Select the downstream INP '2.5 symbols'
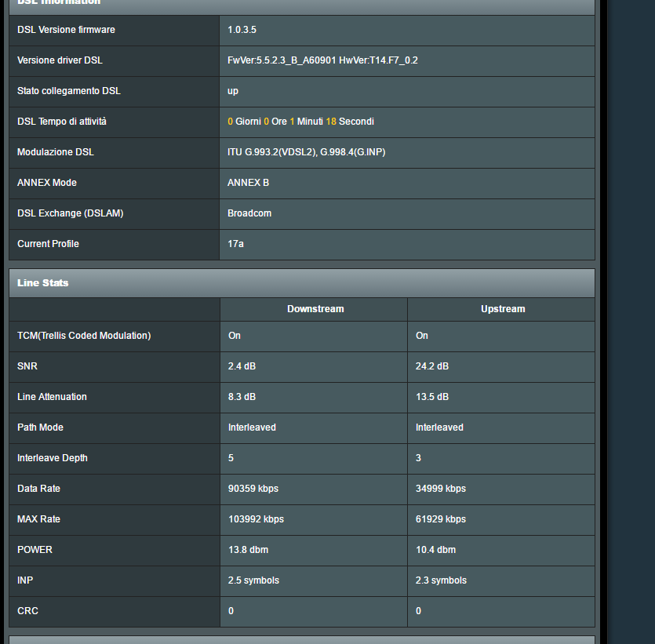The image size is (655, 644). (x=253, y=580)
